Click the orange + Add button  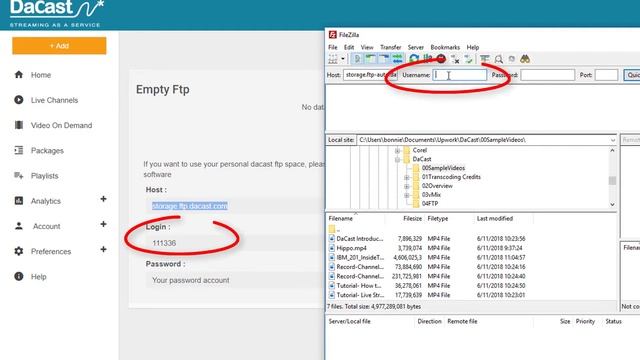59,46
